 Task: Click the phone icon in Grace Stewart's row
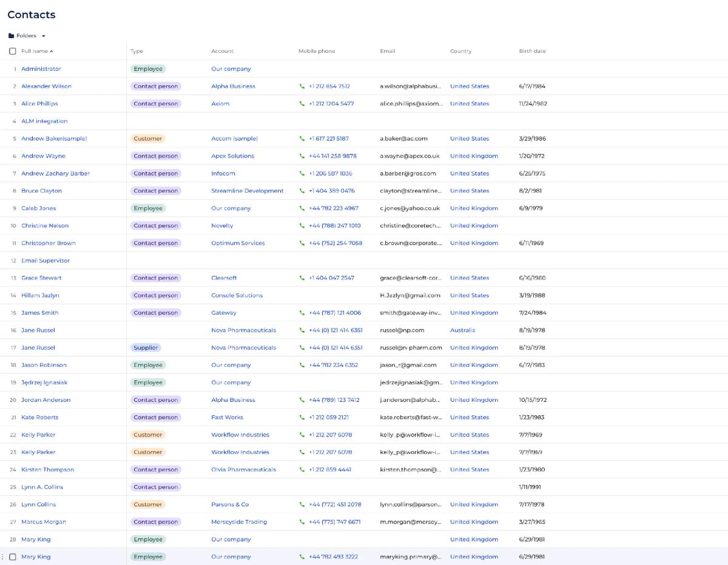click(x=302, y=278)
